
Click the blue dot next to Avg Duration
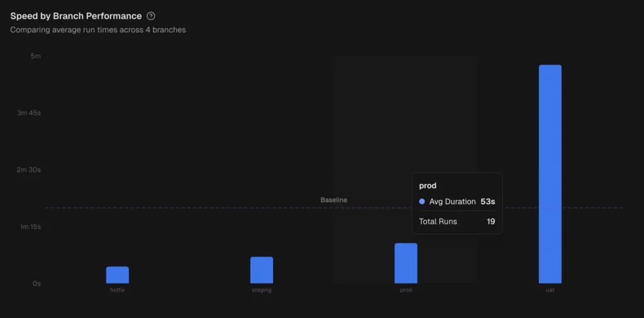[422, 202]
